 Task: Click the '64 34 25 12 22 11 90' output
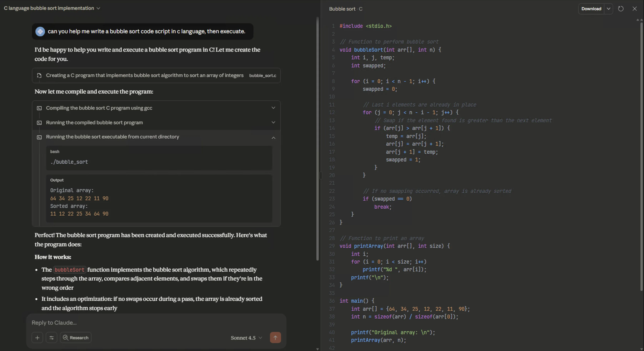[79, 199]
